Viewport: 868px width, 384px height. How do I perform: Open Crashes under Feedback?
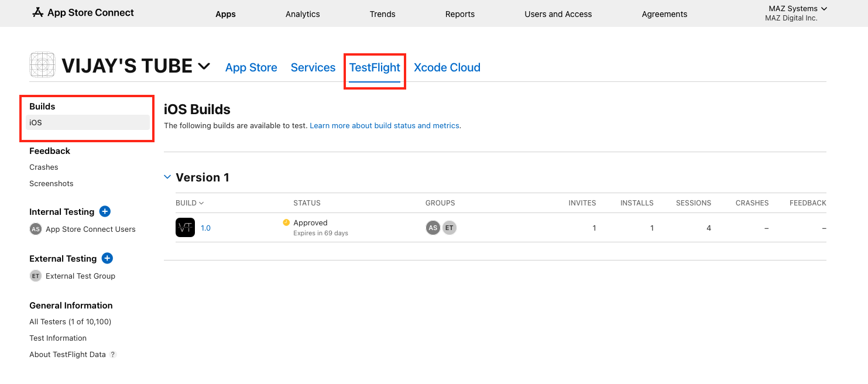pyautogui.click(x=44, y=167)
